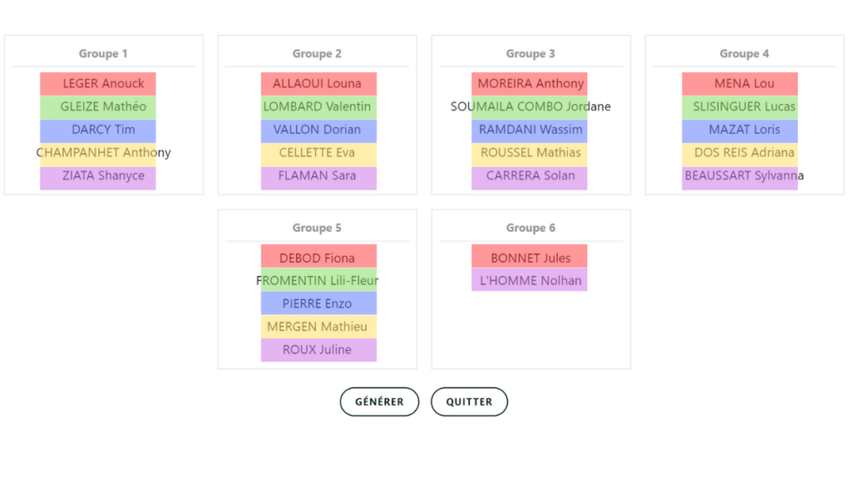The width and height of the screenshot is (868, 488).
Task: Select MENA Lou in Groupe 4
Action: (x=740, y=84)
